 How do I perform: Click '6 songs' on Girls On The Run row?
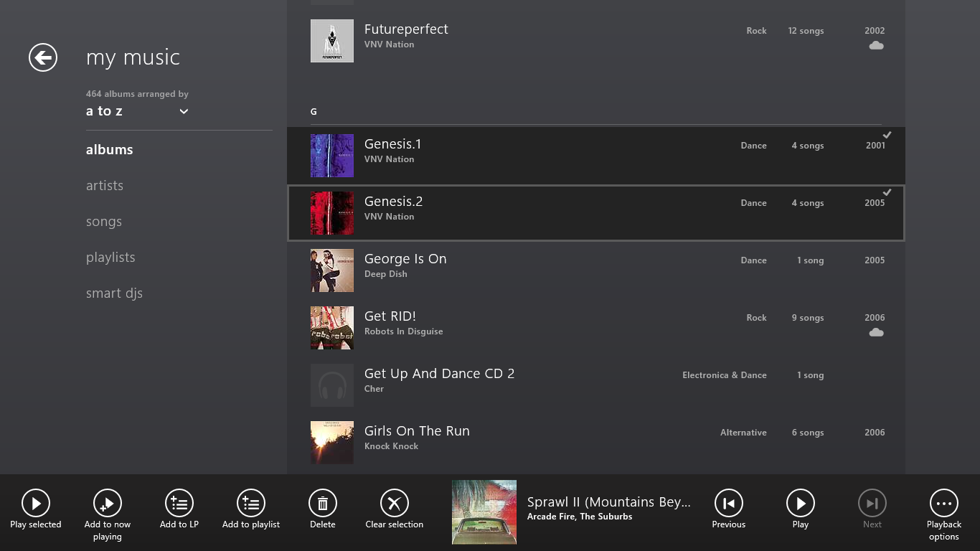pos(808,433)
